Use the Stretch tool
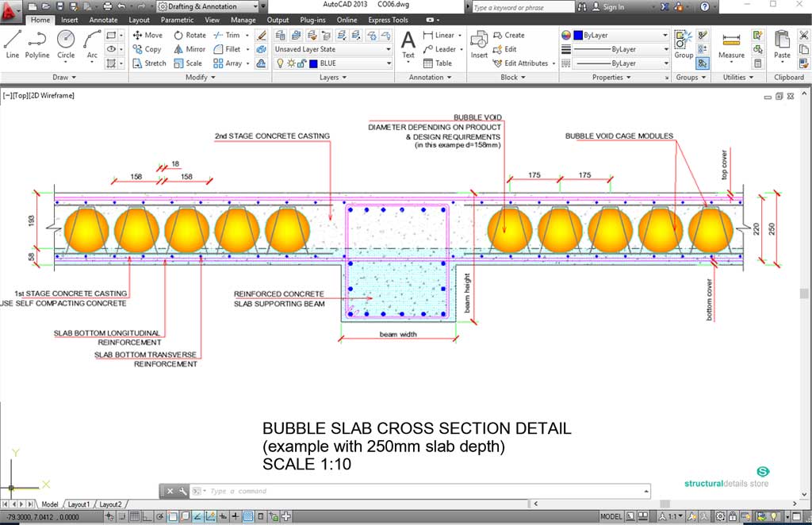Image resolution: width=812 pixels, height=525 pixels. coord(148,63)
